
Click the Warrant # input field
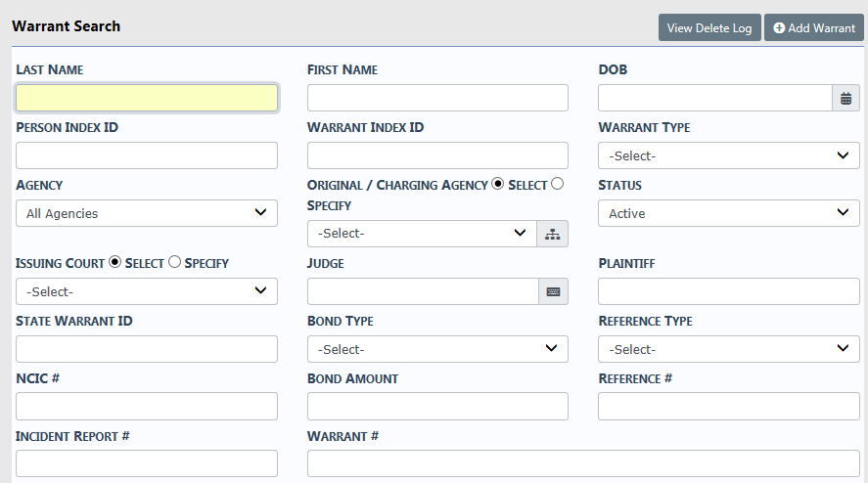[583, 463]
